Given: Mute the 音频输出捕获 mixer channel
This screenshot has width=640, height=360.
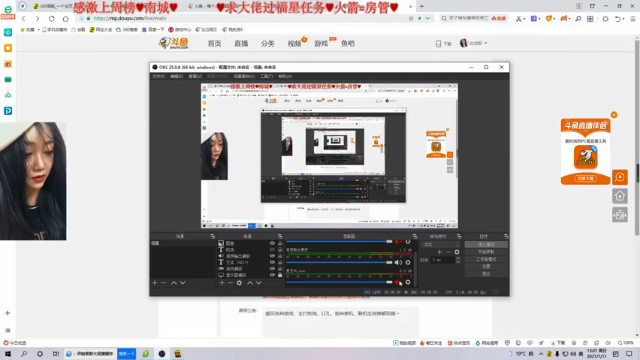Looking at the screenshot, I should (x=398, y=262).
